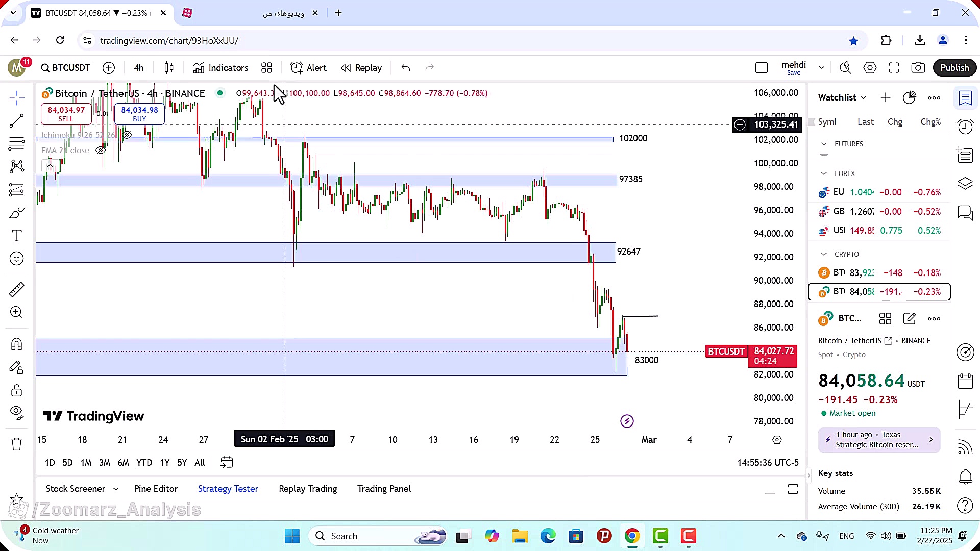The image size is (980, 551).
Task: Toggle visibility of Ichimoku indicator
Action: [x=127, y=135]
